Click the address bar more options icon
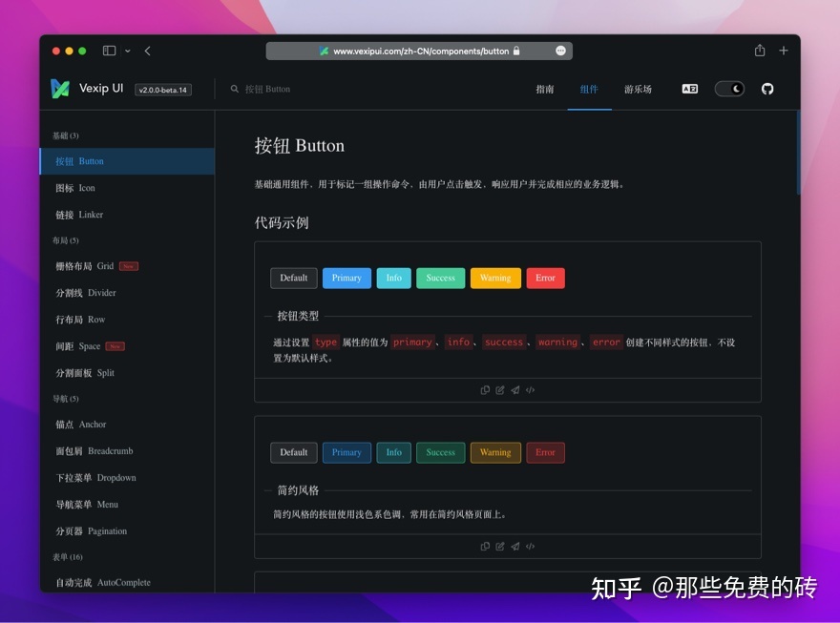Viewport: 840px width, 623px height. 560,51
